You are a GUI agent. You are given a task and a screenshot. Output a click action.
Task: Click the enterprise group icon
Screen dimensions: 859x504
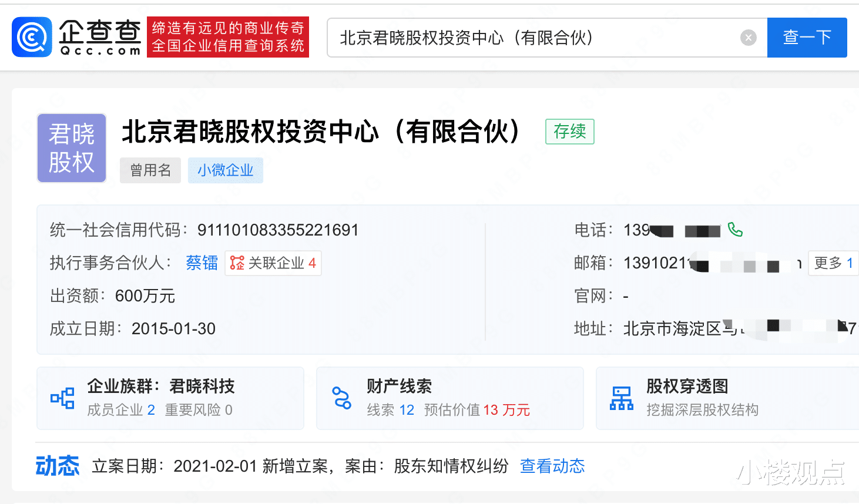click(62, 398)
